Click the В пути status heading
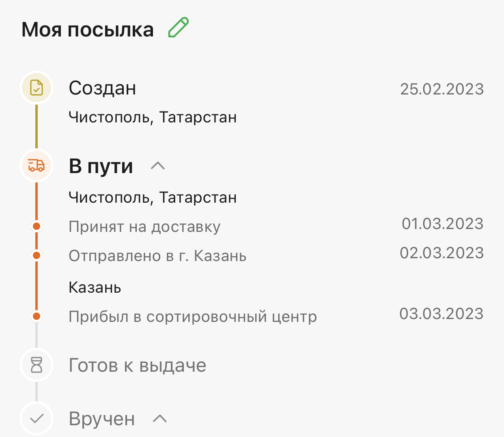 [101, 166]
